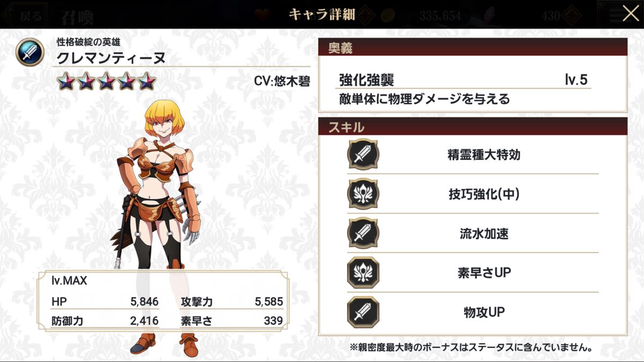Tap the CV:悠木碧 voice actor label
Screen dimensions: 644x362
[282, 81]
